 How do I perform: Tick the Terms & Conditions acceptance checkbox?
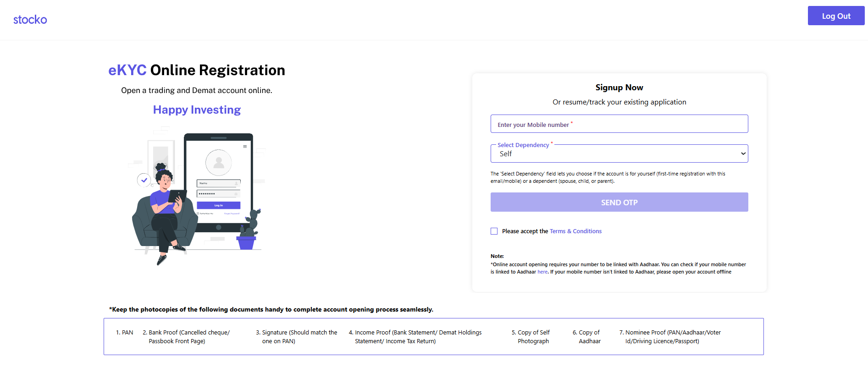pyautogui.click(x=494, y=231)
